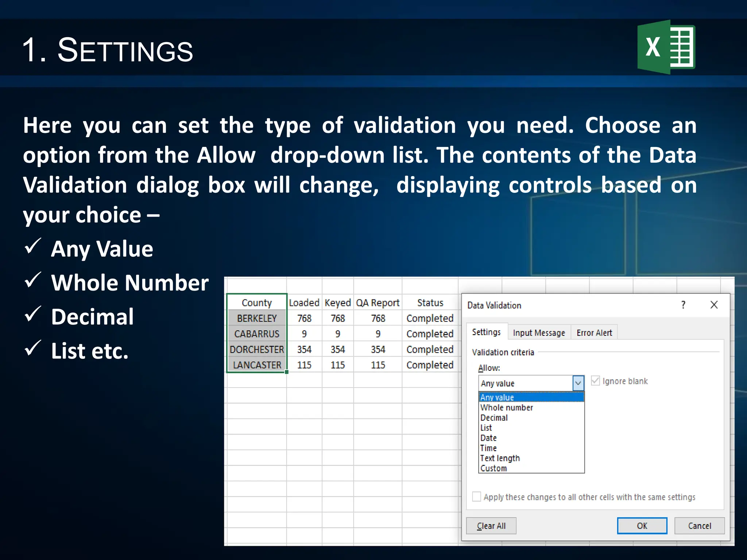
Task: Click the fill handle below the LANCASTER cell
Action: (287, 372)
